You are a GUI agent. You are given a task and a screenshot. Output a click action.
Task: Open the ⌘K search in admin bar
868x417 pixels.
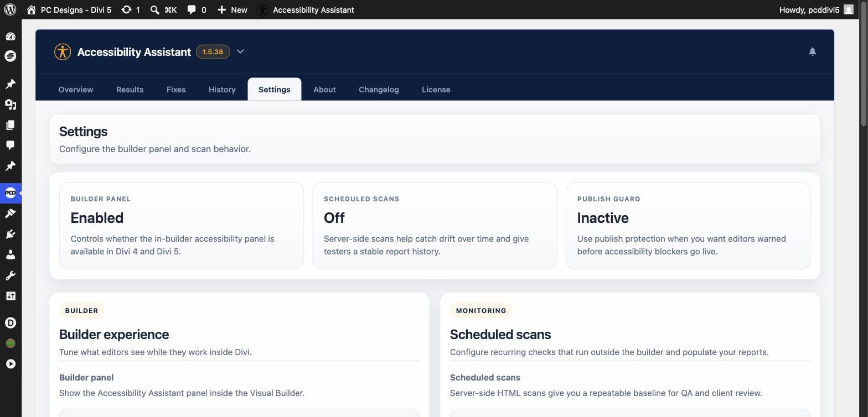pyautogui.click(x=163, y=9)
